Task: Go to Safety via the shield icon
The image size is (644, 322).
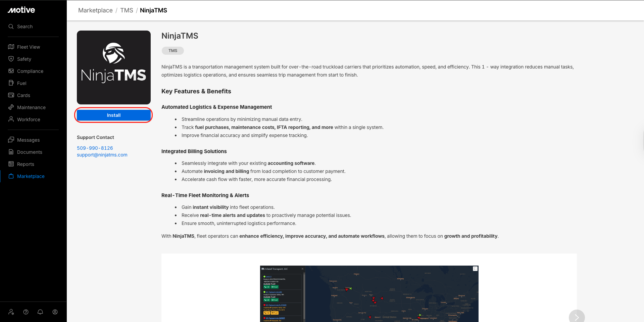Action: (x=11, y=59)
